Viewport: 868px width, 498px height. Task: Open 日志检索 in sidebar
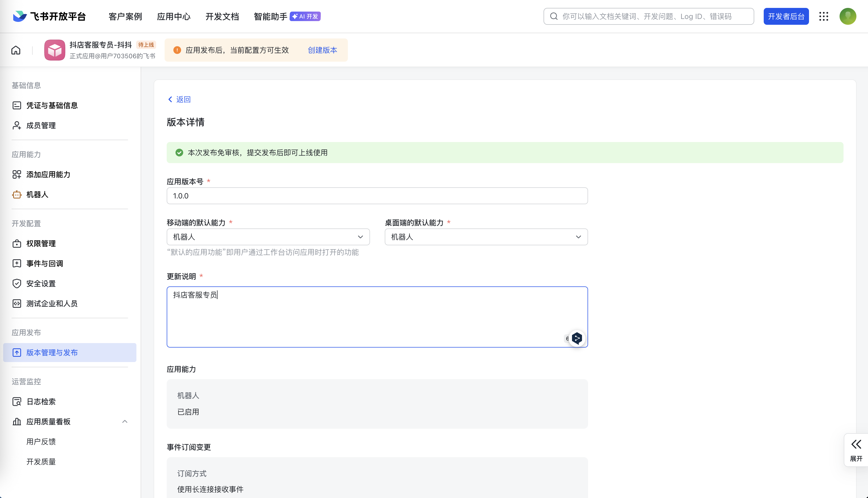coord(41,402)
